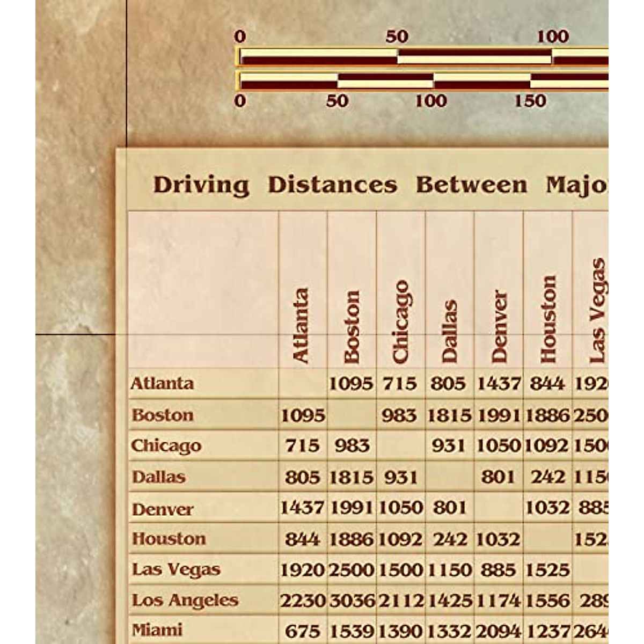
Task: Select the vertical Houston column header
Action: 548,319
